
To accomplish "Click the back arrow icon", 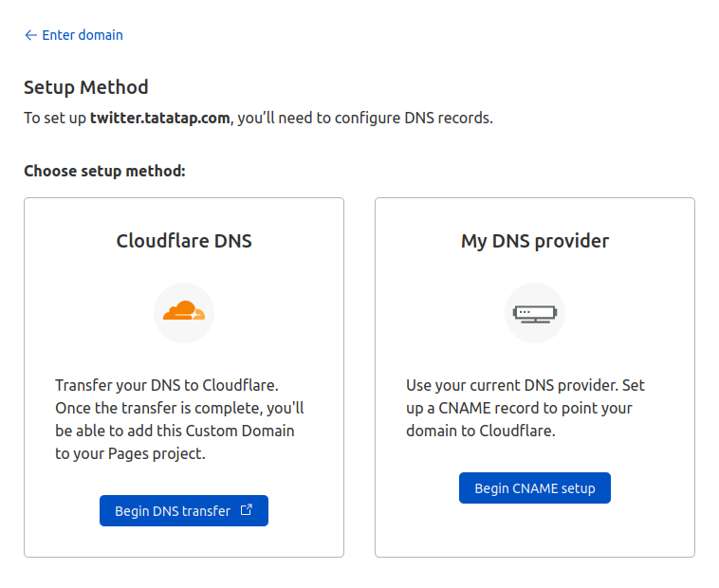I will pyautogui.click(x=30, y=35).
